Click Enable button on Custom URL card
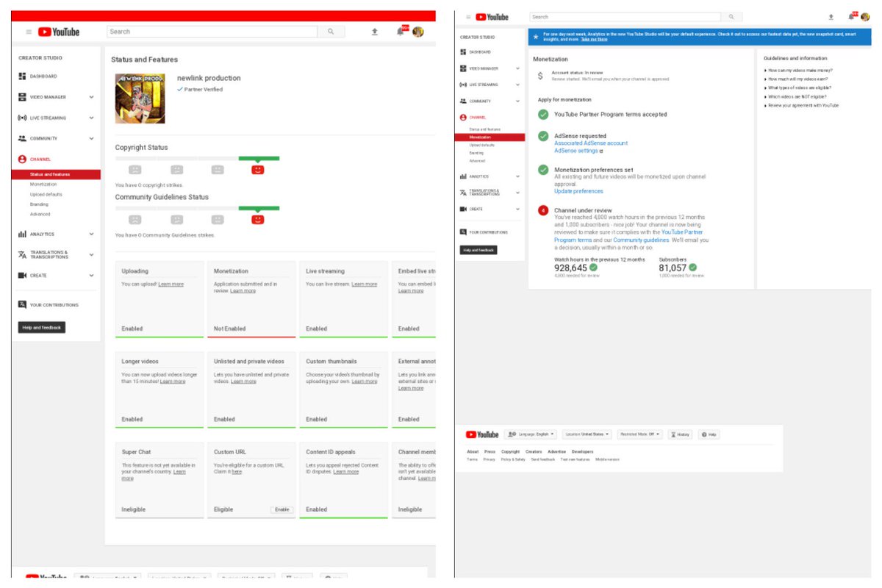 point(282,509)
